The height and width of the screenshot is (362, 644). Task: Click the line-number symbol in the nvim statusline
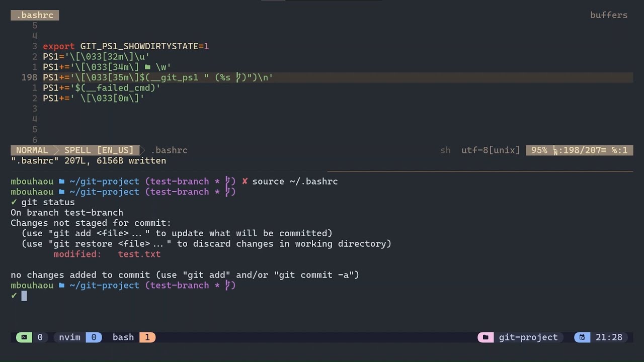point(555,150)
